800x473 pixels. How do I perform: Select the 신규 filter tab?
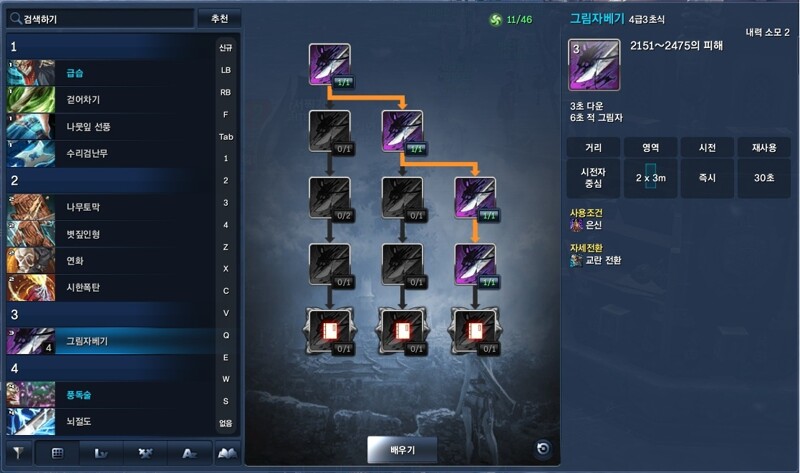point(226,47)
